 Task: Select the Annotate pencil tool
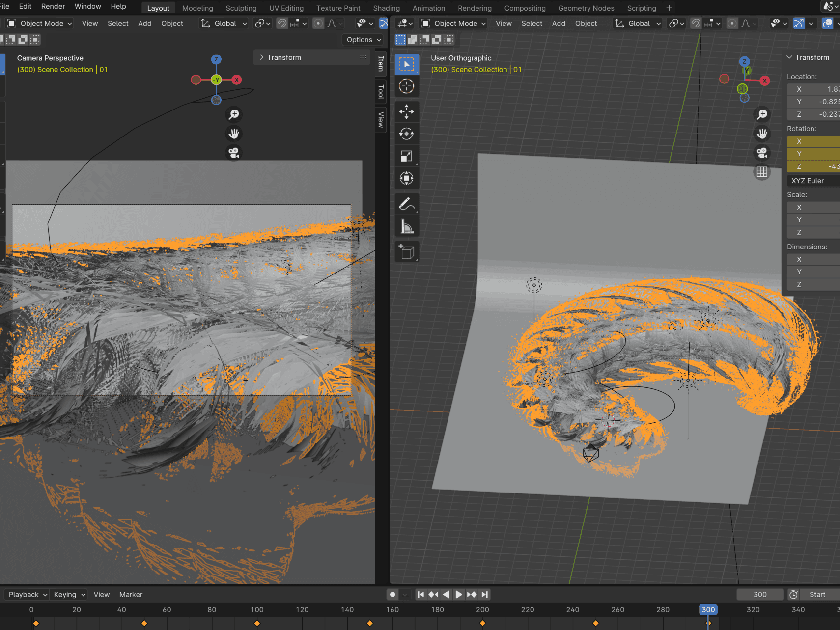pos(406,204)
